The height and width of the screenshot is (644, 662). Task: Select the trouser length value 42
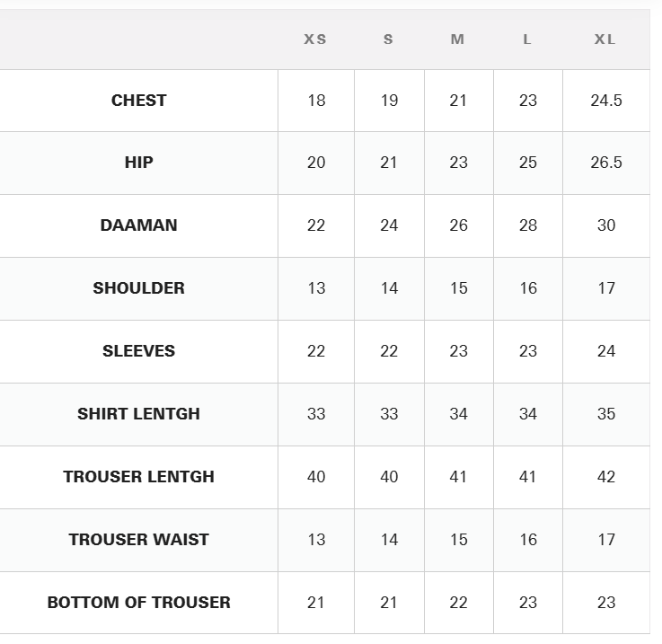pos(606,477)
